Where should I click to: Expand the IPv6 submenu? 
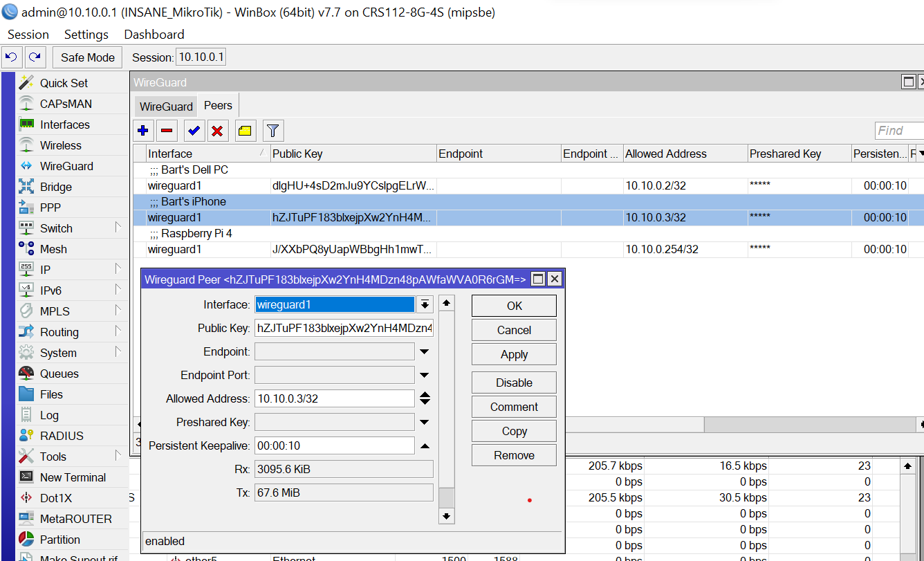coord(118,290)
